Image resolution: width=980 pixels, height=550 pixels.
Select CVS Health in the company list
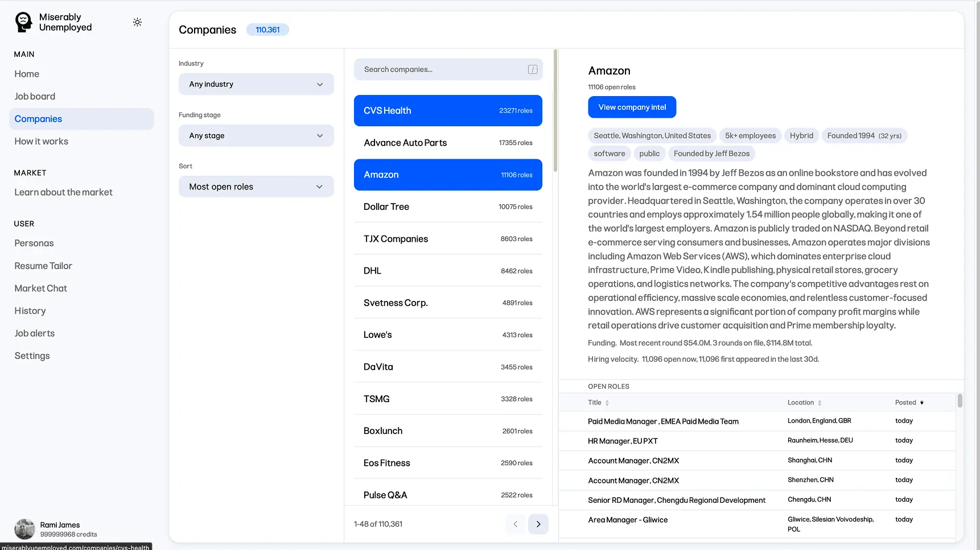point(448,110)
